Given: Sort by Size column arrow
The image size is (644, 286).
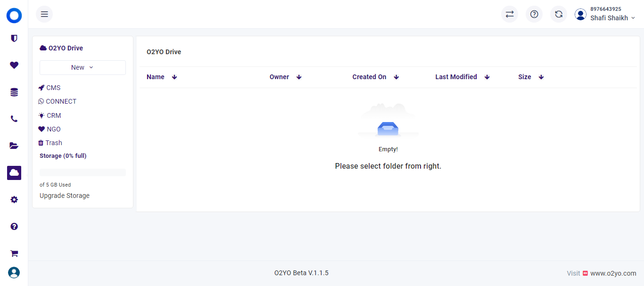Looking at the screenshot, I should [x=541, y=77].
